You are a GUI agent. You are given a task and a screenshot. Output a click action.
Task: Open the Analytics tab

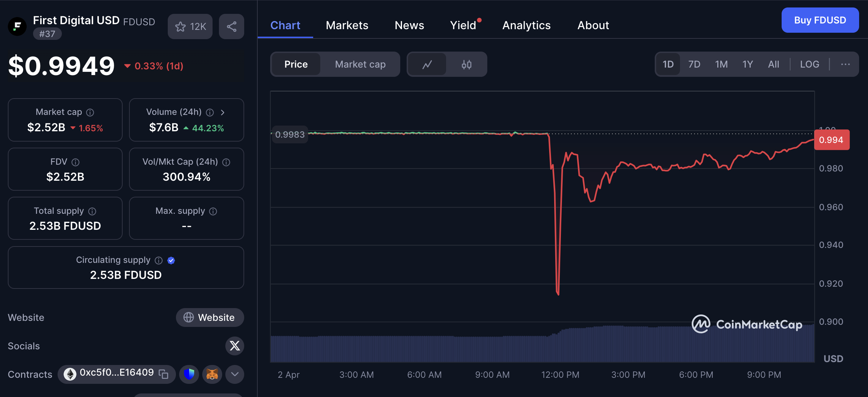coord(526,25)
